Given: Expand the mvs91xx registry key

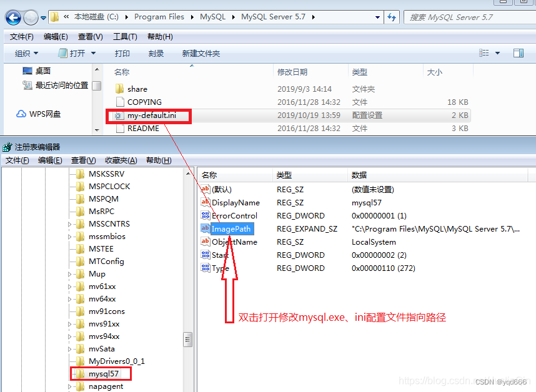Looking at the screenshot, I should pyautogui.click(x=71, y=323).
